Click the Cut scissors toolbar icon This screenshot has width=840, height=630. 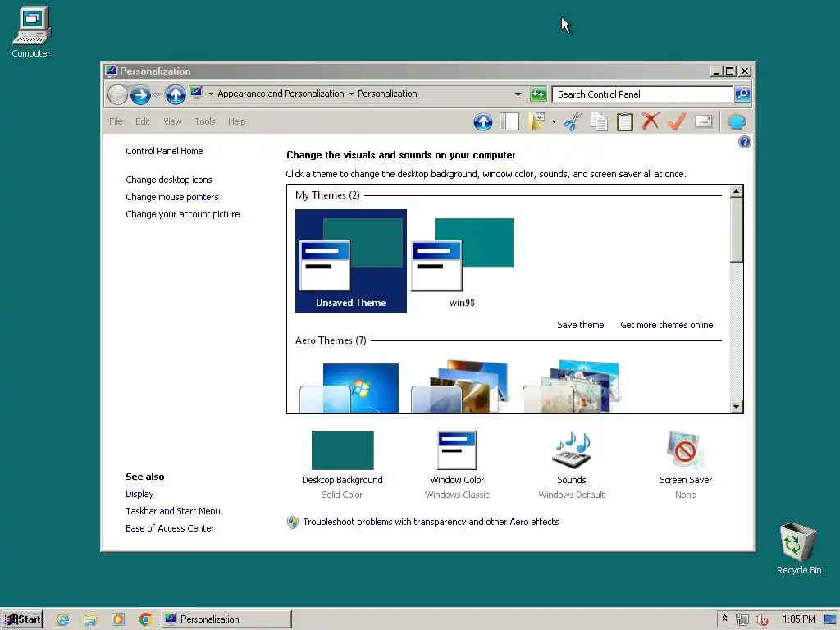pyautogui.click(x=573, y=121)
